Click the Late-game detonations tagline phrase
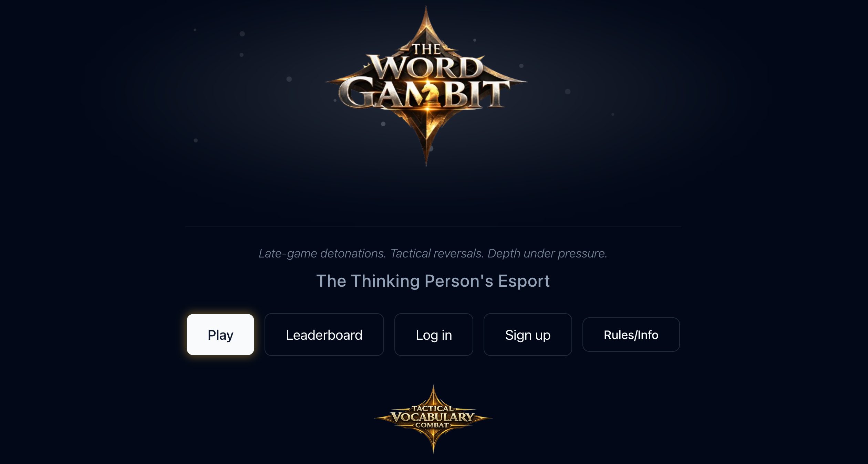 [x=322, y=253]
